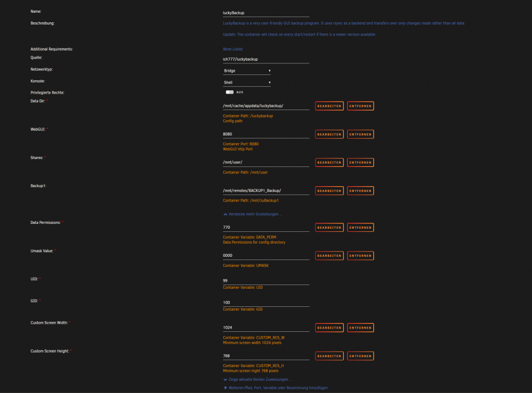Screen dimensions: 532x393
Task: Click Bearbeiten for Backup1
Action: [x=329, y=191]
